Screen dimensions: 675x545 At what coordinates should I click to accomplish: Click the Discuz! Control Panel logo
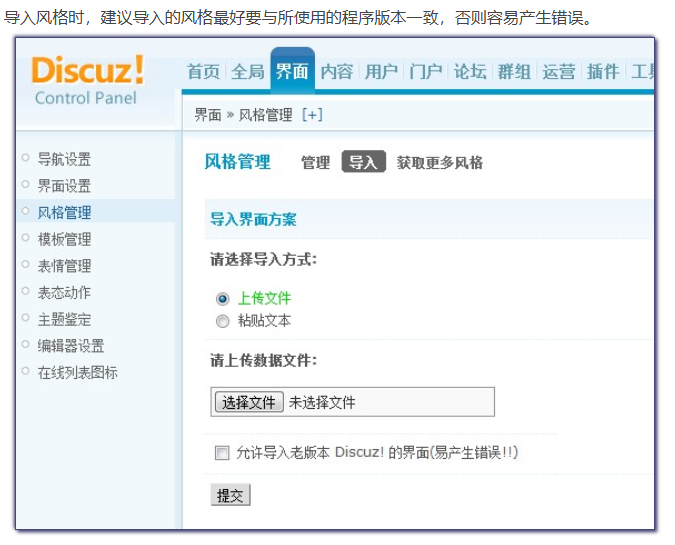pyautogui.click(x=88, y=79)
